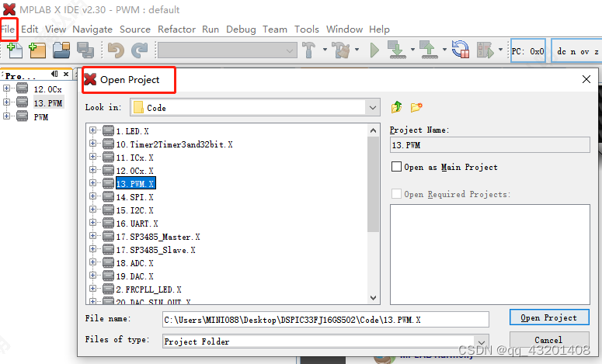Click the New File toolbar icon
The height and width of the screenshot is (364, 602).
15,50
